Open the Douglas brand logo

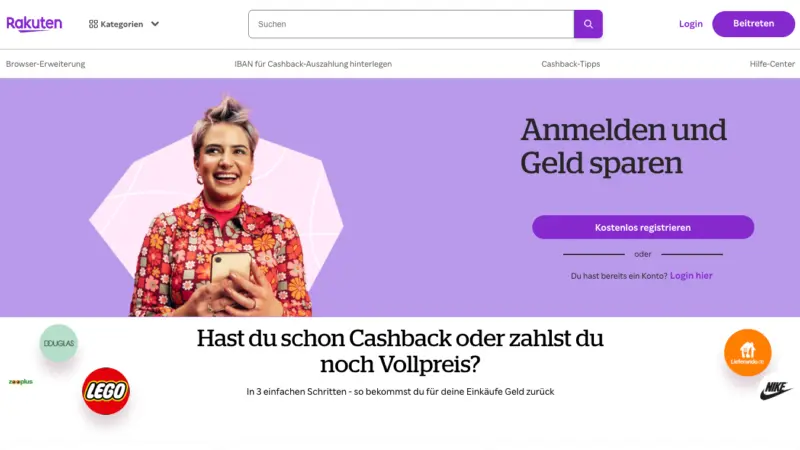(x=59, y=343)
